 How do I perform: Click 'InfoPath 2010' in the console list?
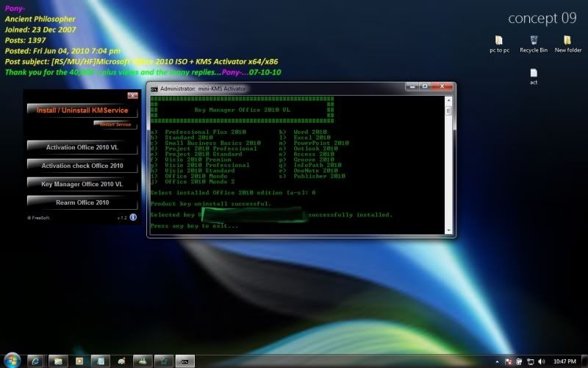(318, 165)
